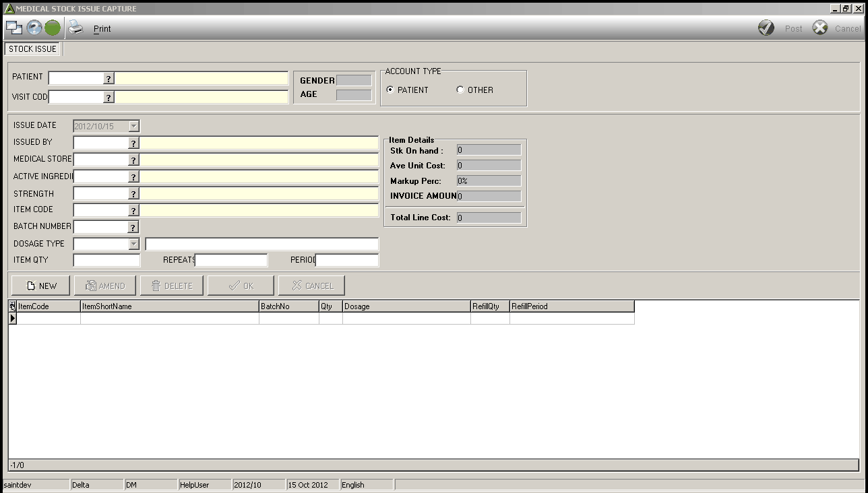Click the AGE display field
This screenshot has width=868, height=493.
pyautogui.click(x=354, y=95)
